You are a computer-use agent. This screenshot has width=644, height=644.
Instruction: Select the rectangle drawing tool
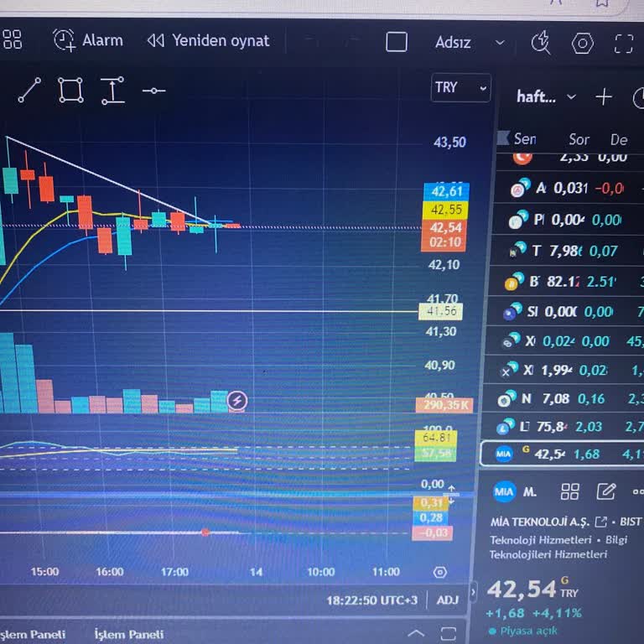pos(70,90)
